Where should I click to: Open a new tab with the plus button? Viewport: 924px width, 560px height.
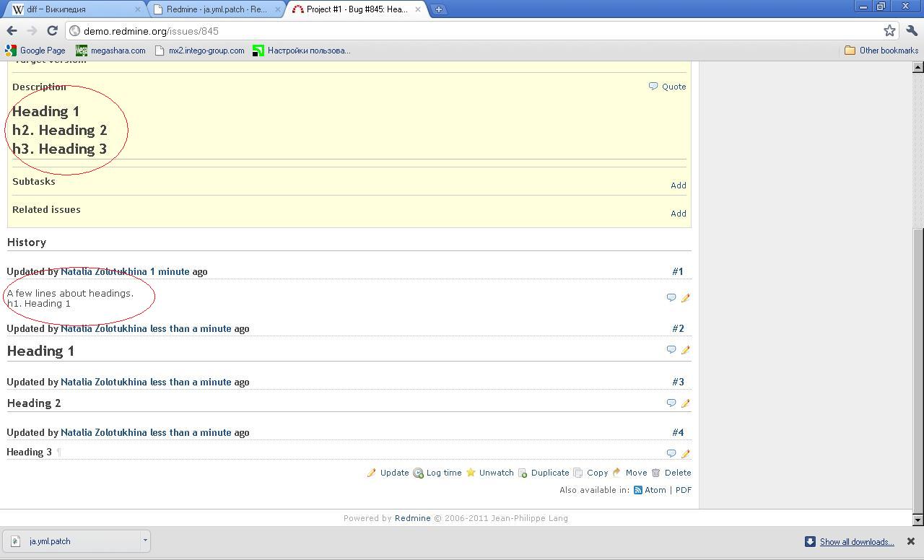pos(438,9)
